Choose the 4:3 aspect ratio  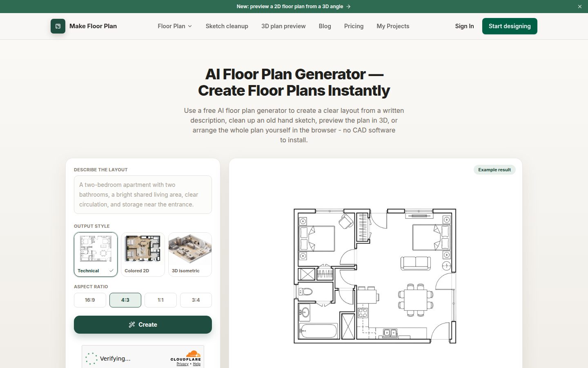pyautogui.click(x=125, y=300)
